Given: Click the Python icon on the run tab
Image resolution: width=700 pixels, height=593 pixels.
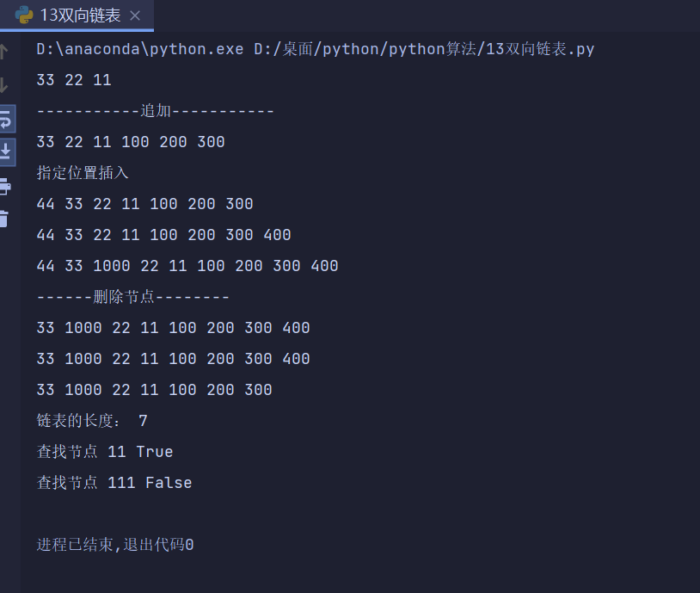Looking at the screenshot, I should tap(24, 15).
